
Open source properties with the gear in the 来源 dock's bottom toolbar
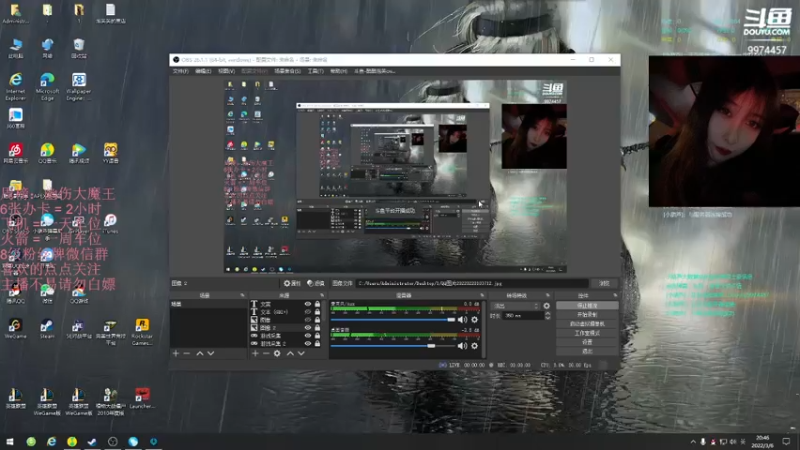coord(277,353)
